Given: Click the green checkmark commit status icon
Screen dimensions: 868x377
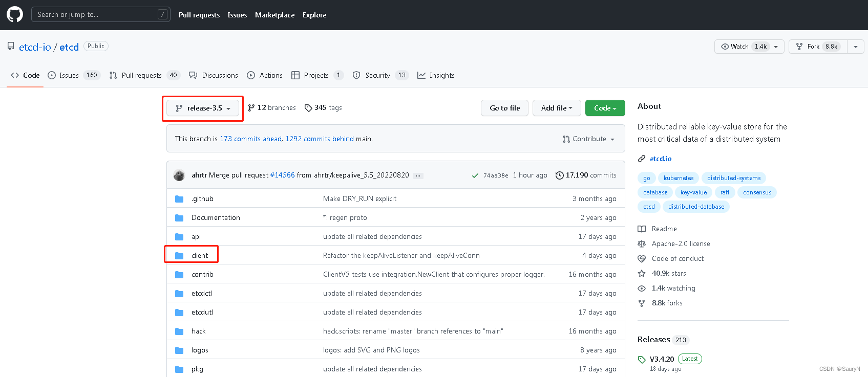Looking at the screenshot, I should click(x=475, y=175).
